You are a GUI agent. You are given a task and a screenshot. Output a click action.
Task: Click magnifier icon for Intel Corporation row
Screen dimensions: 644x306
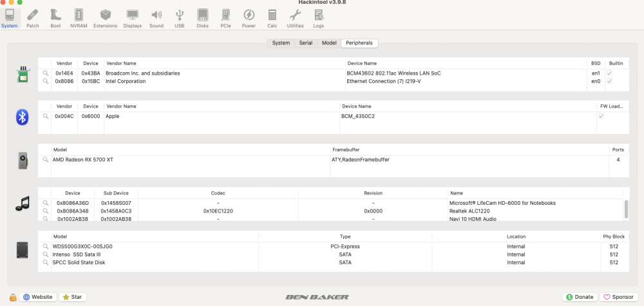[46, 81]
